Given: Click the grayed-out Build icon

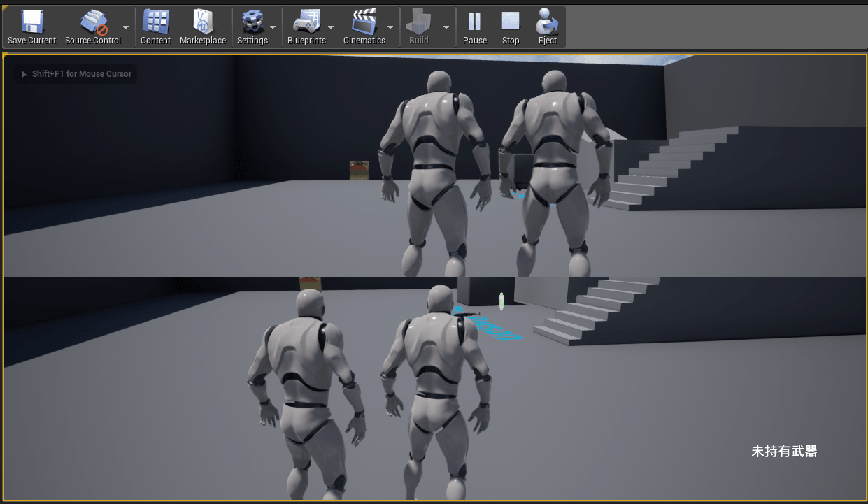Looking at the screenshot, I should click(418, 21).
